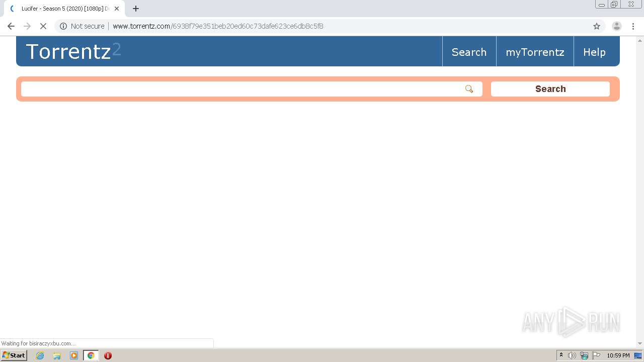644x362 pixels.
Task: Bookmark this page with the star
Action: (597, 26)
